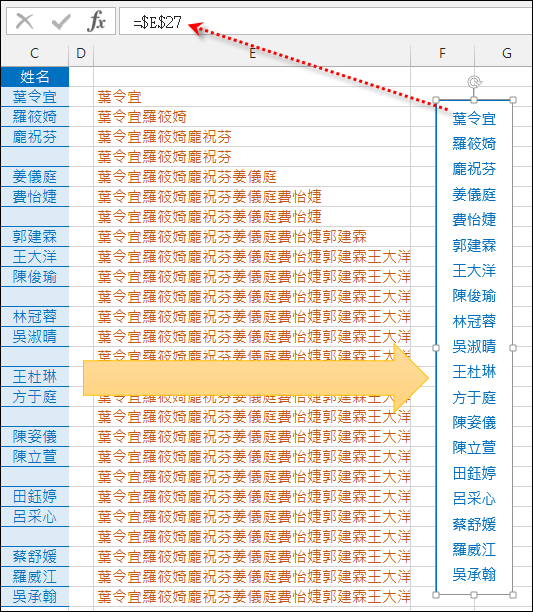Select column F header
The width and height of the screenshot is (533, 612).
click(x=442, y=53)
